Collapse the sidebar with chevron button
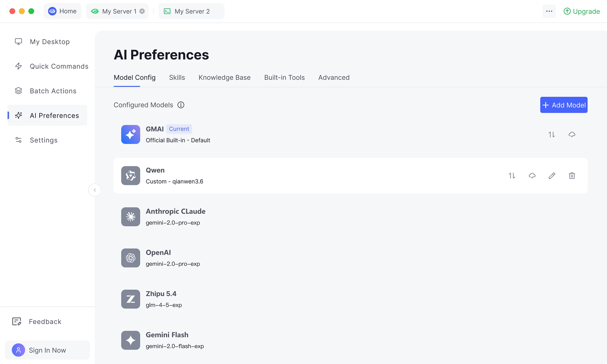Image resolution: width=607 pixels, height=364 pixels. (x=95, y=190)
